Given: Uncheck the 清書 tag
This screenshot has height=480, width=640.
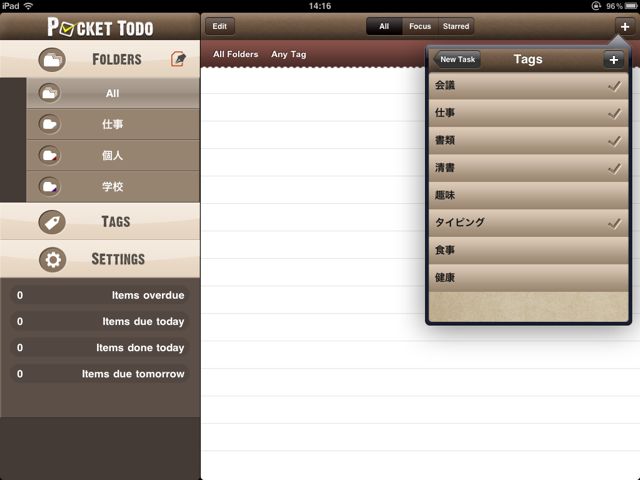Looking at the screenshot, I should 528,168.
